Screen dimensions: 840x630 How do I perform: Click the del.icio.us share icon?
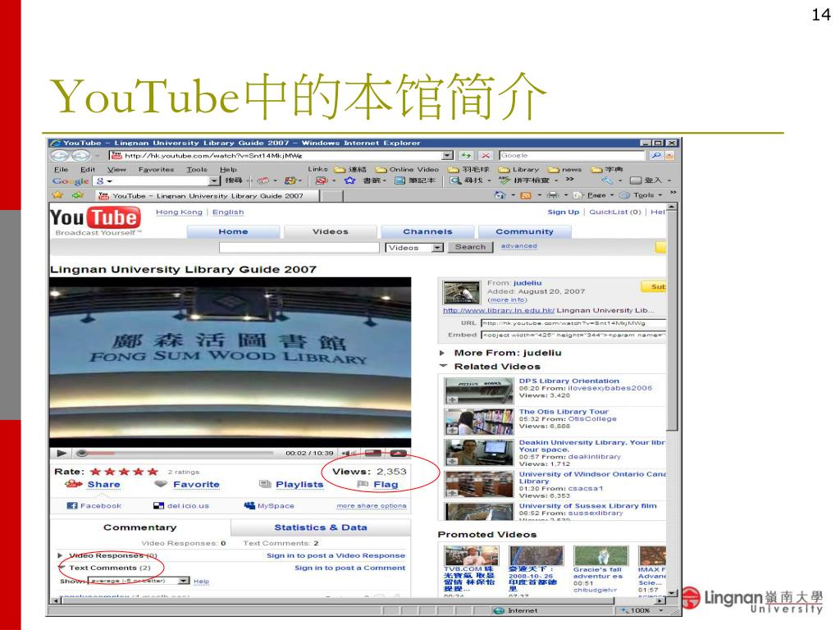(158, 505)
